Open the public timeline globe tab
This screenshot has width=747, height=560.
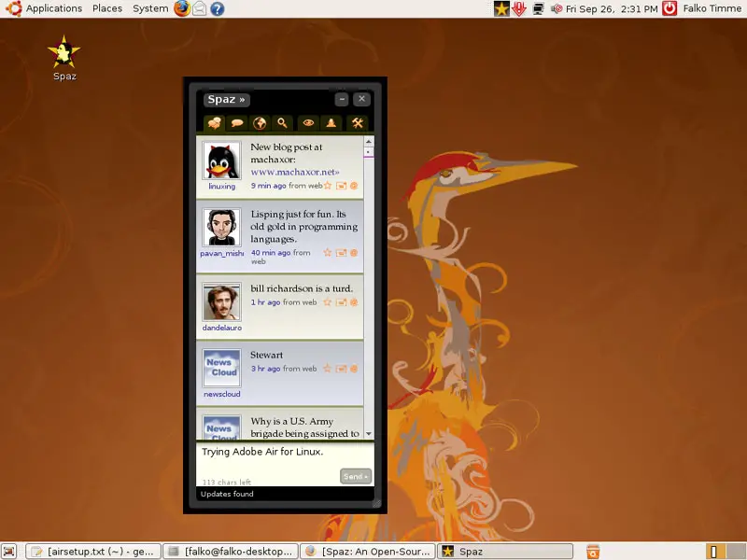tap(260, 123)
